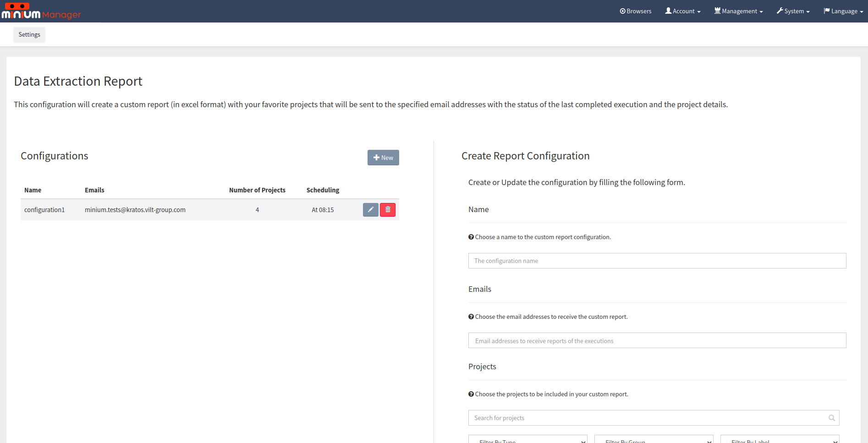Image resolution: width=868 pixels, height=443 pixels.
Task: Click the number of projects value 4
Action: (x=257, y=210)
